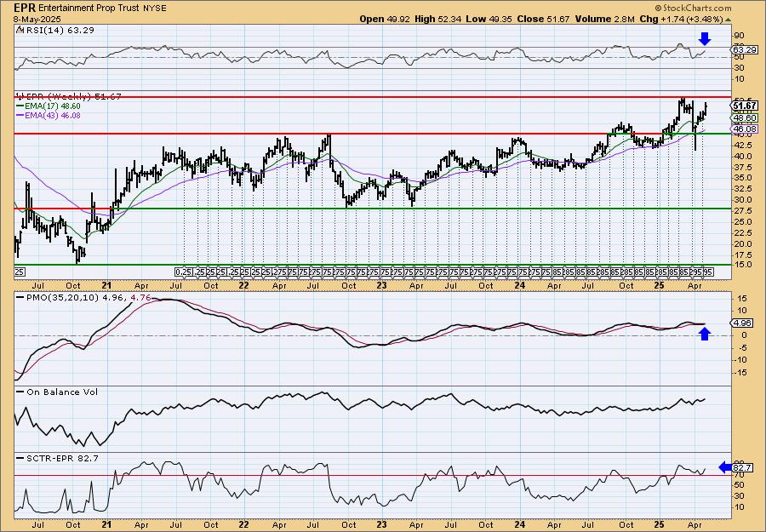The height and width of the screenshot is (532, 766).
Task: Click the boxed 25 at price panel's left edge
Action: coord(20,272)
